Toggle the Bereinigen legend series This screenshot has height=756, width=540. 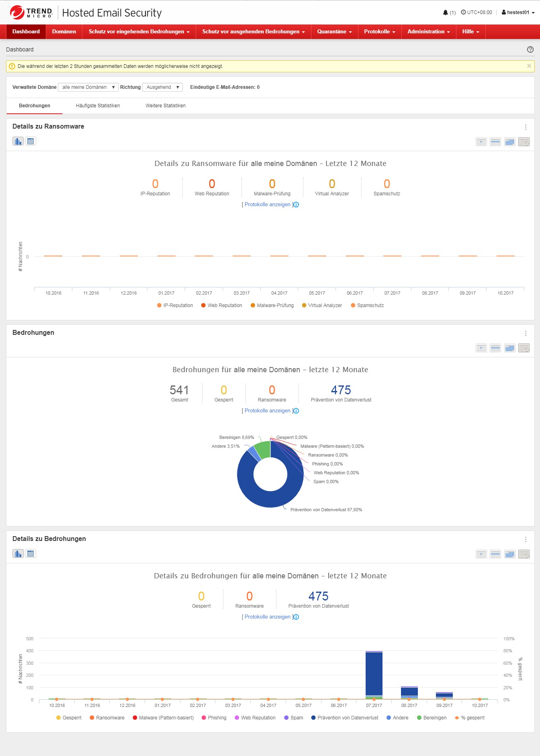tap(432, 718)
